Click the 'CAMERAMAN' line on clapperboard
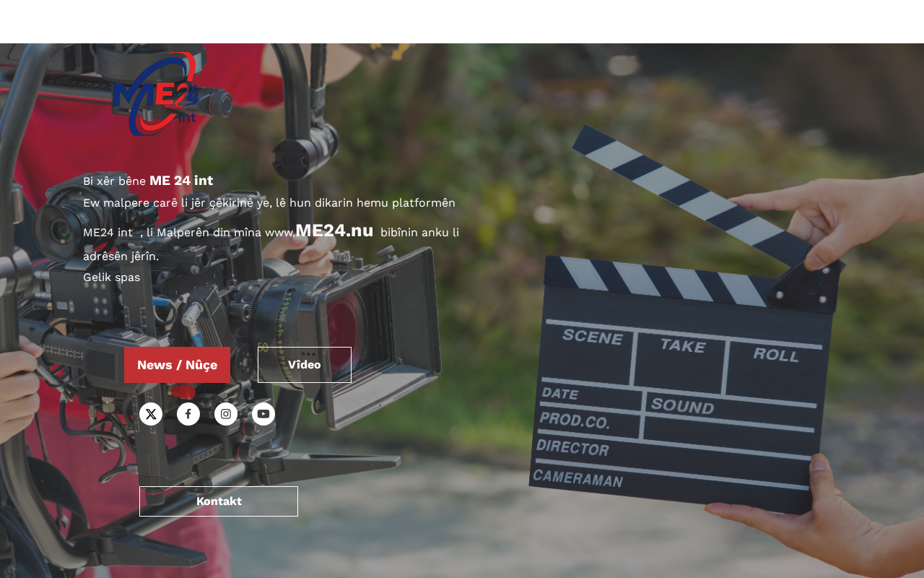This screenshot has height=578, width=924. point(577,478)
